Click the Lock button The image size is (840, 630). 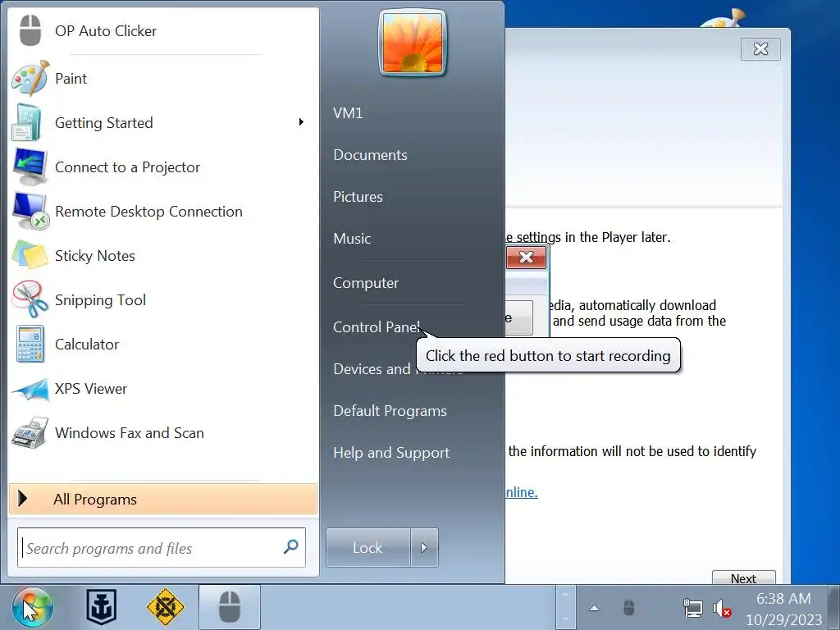368,547
